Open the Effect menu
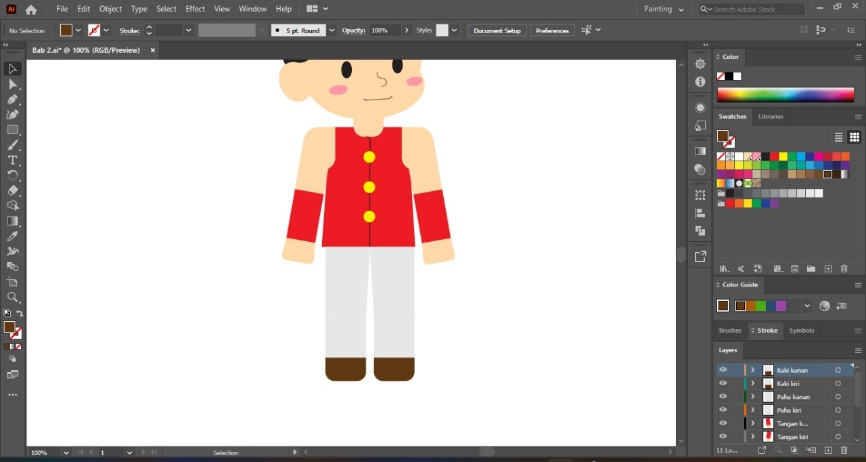This screenshot has width=866, height=462. (x=195, y=9)
